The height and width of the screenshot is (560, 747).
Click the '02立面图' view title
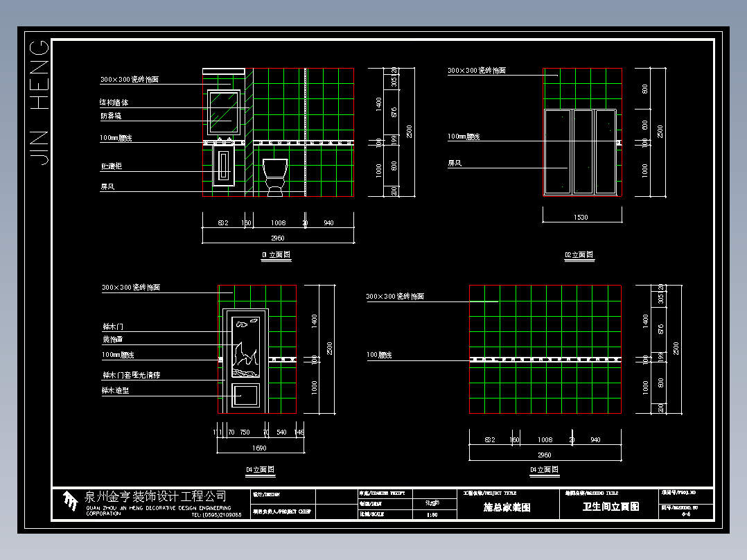coord(579,254)
